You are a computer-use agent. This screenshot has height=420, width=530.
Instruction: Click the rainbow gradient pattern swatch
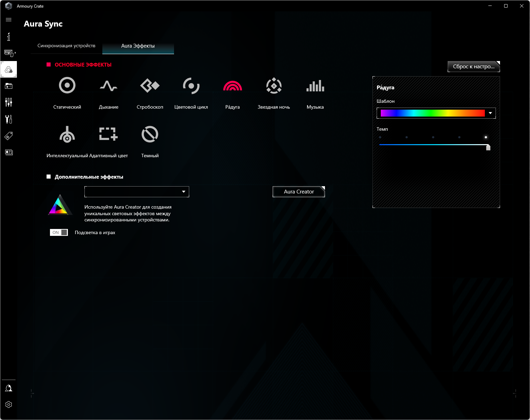pos(433,113)
